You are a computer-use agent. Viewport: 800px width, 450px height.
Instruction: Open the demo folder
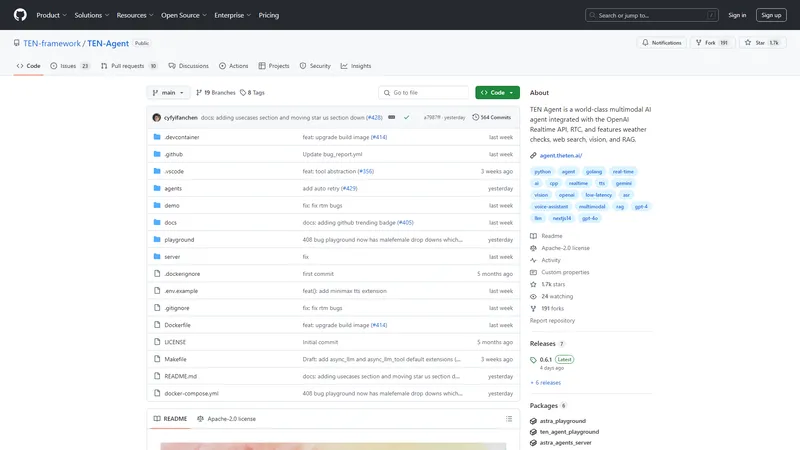[x=172, y=206]
